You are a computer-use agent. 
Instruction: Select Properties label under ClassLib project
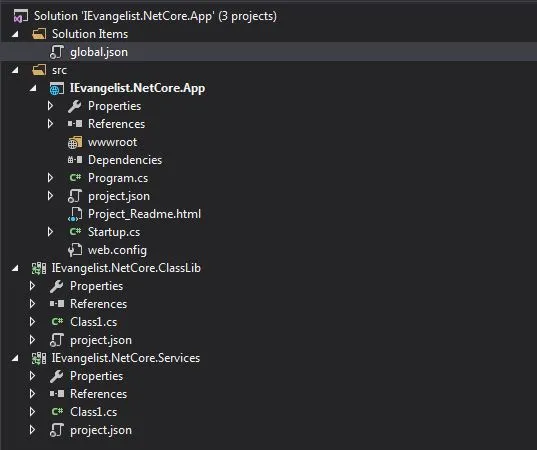click(x=97, y=286)
